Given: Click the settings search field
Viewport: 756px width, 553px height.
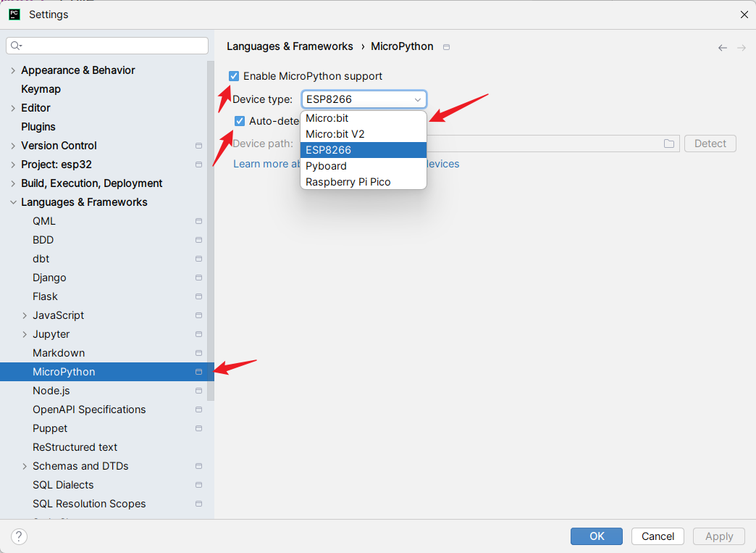Looking at the screenshot, I should point(107,46).
